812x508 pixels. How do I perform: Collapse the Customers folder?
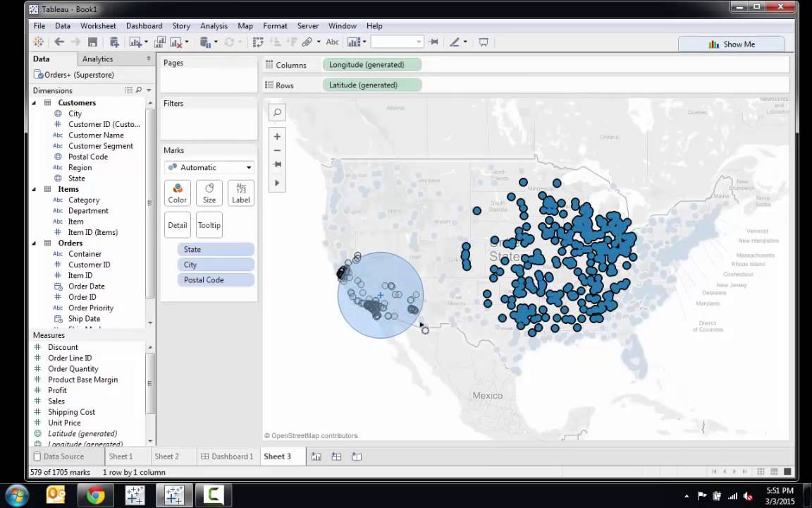tap(34, 102)
